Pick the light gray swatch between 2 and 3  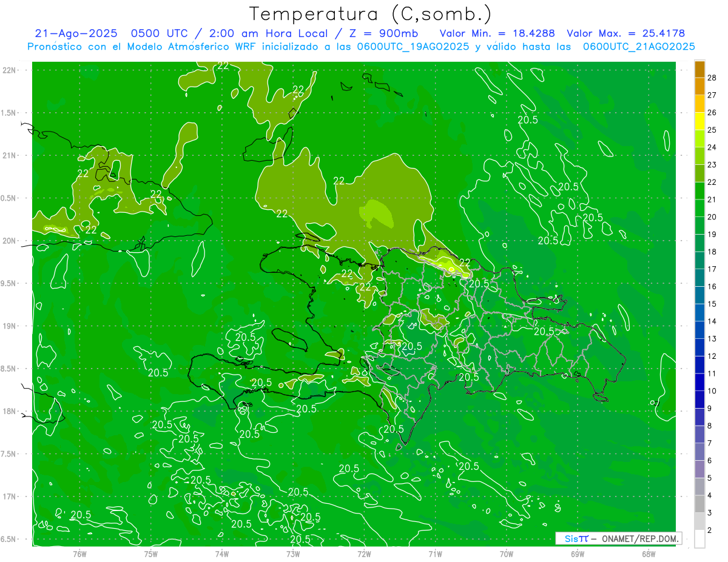click(699, 522)
